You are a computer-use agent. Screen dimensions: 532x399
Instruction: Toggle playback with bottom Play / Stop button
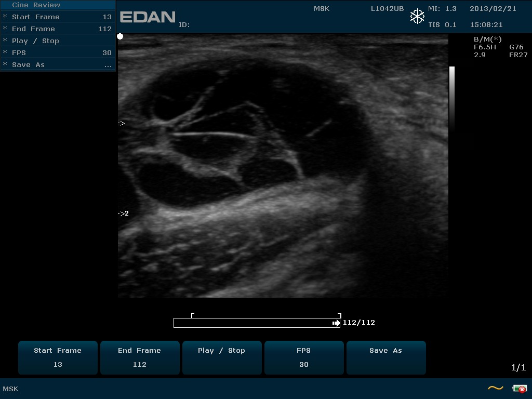click(221, 357)
